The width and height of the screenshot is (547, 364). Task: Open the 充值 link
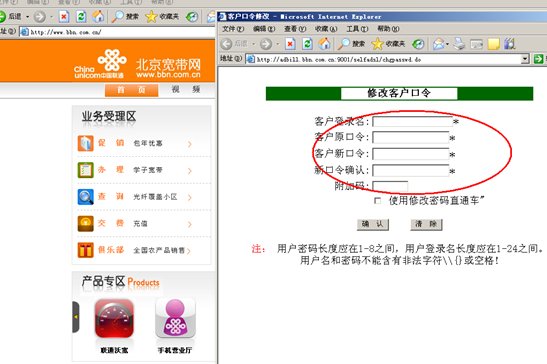coord(141,223)
